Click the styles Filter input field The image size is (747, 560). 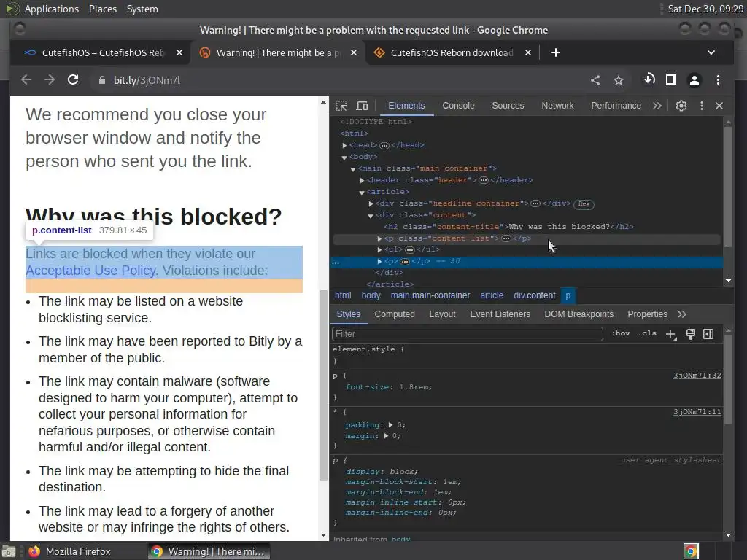[x=468, y=334]
